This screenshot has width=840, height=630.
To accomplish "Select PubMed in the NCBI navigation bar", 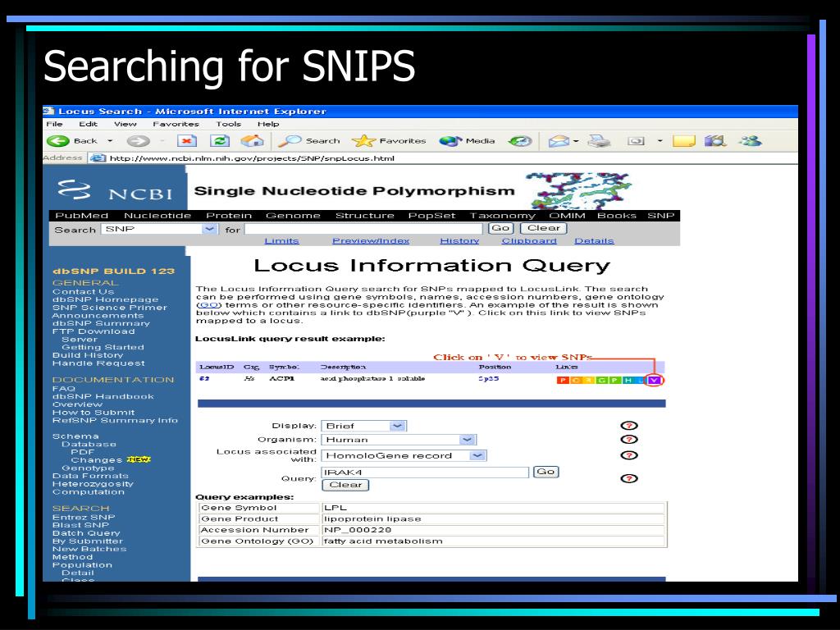I will 81,216.
